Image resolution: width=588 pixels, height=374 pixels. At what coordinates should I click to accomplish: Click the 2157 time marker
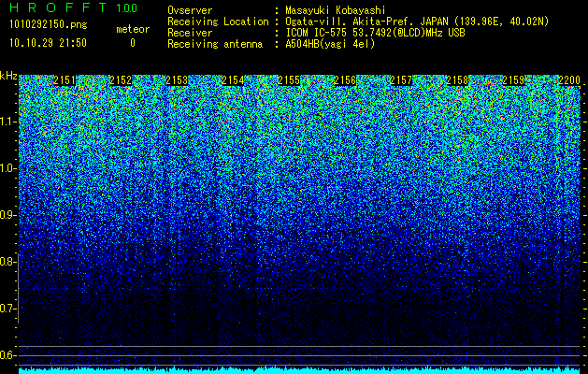[401, 80]
